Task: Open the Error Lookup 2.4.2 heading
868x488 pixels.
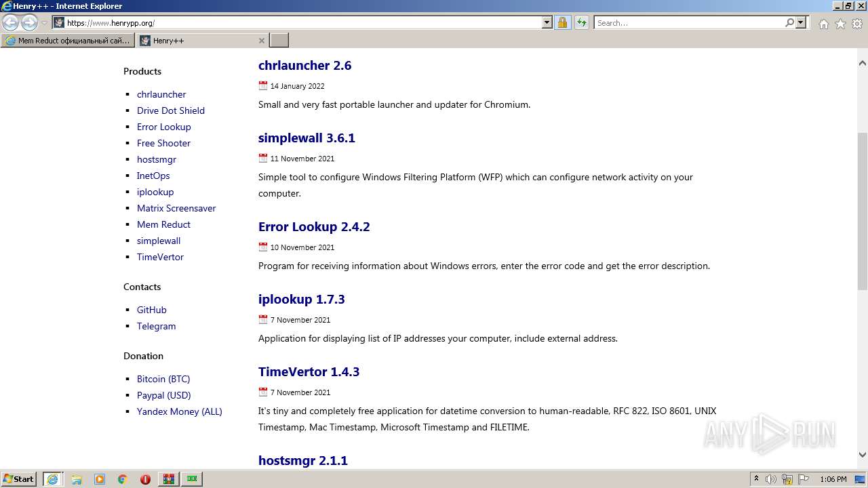Action: click(314, 227)
